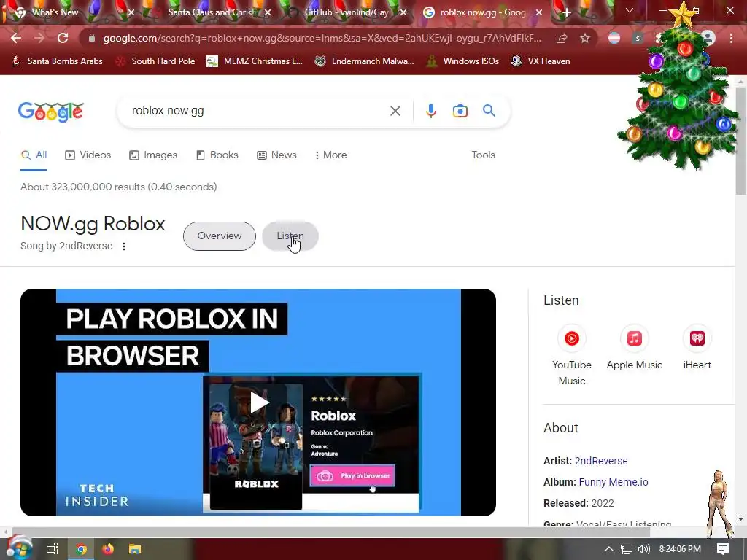The image size is (747, 560).
Task: Open Task View on the taskbar
Action: point(53,549)
